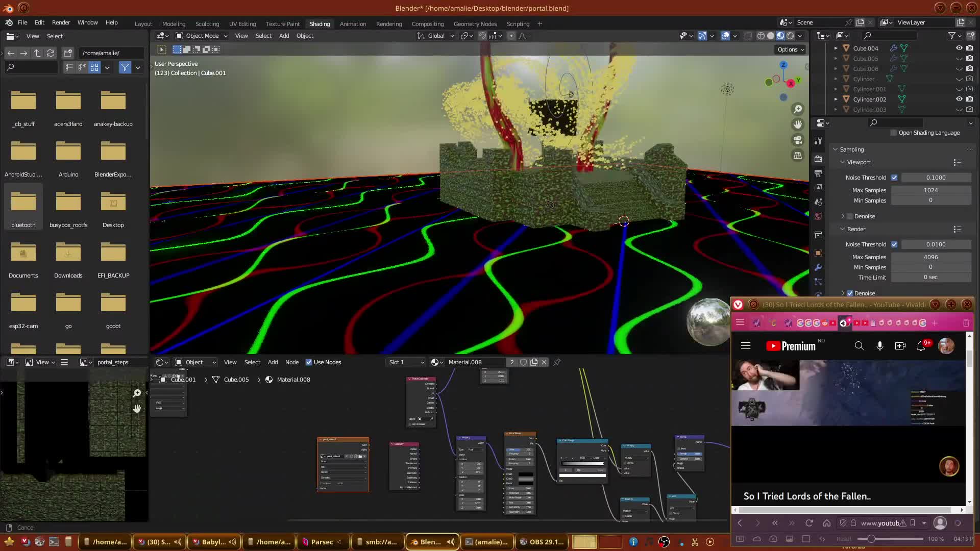Screen dimensions: 980x551
Task: Click the refresh icon in file browser
Action: pos(51,53)
